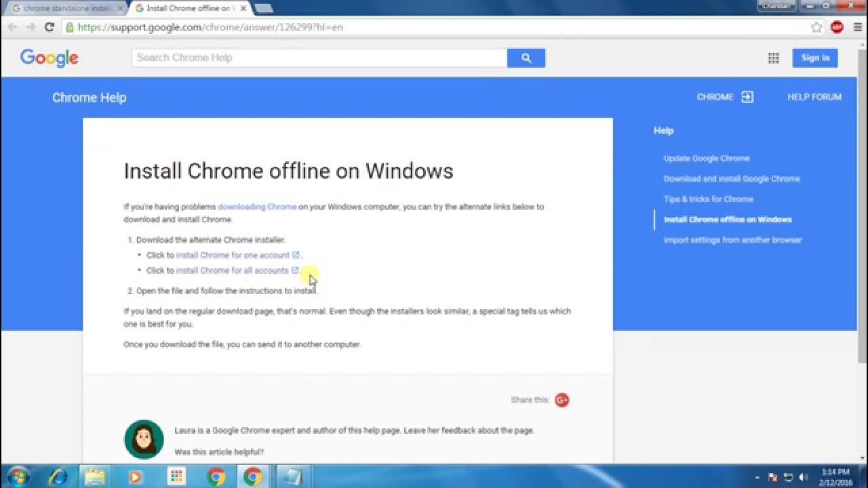This screenshot has width=868, height=488.
Task: Click the first Chrome taskbar icon
Action: 216,476
